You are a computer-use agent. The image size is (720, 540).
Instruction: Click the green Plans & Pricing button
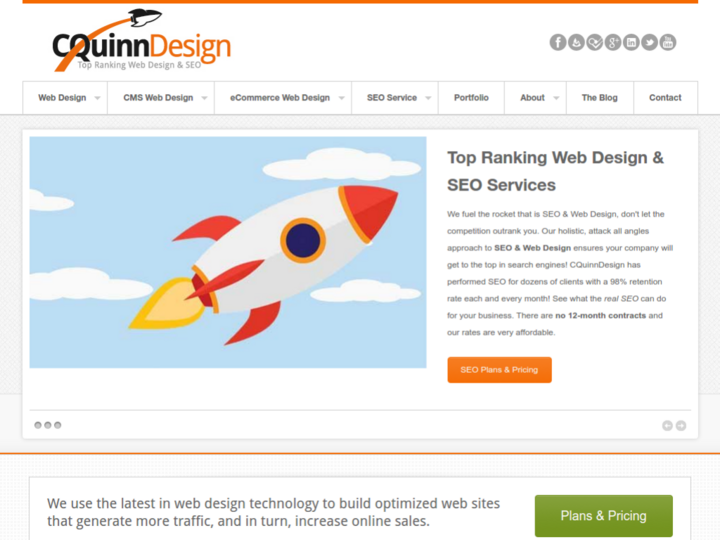pos(603,516)
